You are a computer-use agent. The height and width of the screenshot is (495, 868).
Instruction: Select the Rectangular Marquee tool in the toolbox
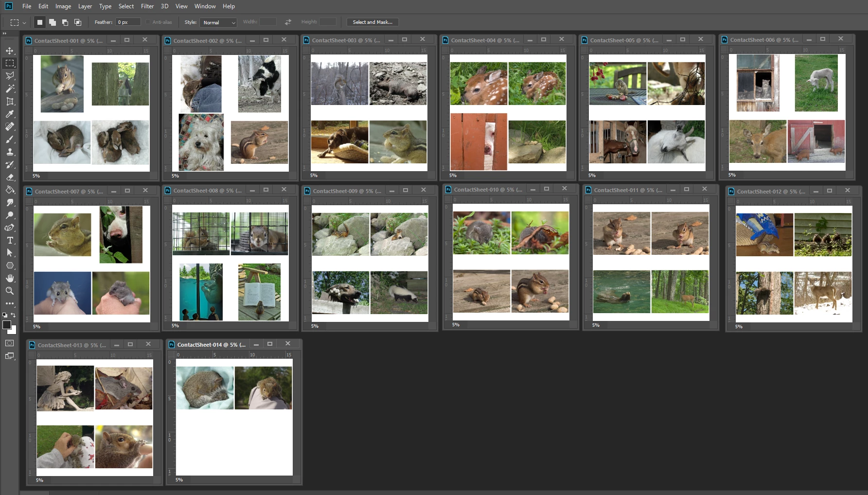tap(10, 63)
